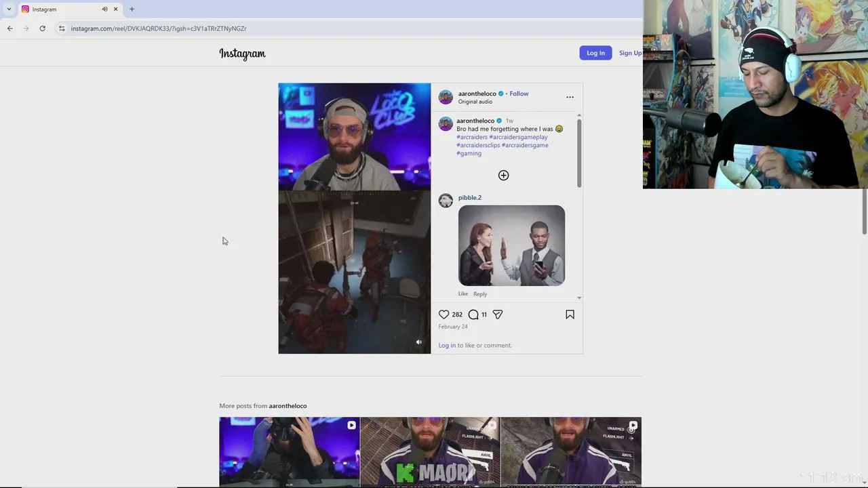
Task: Open the post more options menu
Action: coord(570,97)
